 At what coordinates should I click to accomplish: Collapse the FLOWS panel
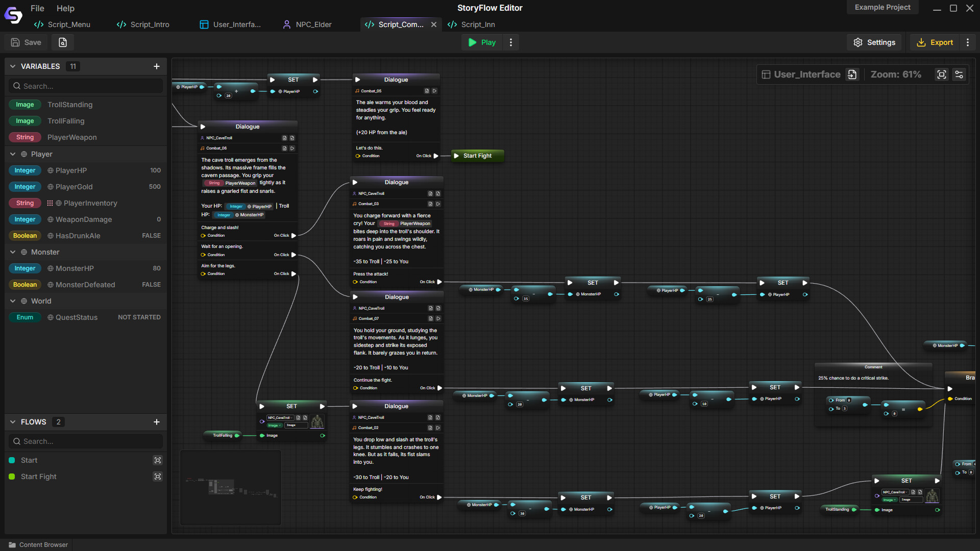[13, 422]
